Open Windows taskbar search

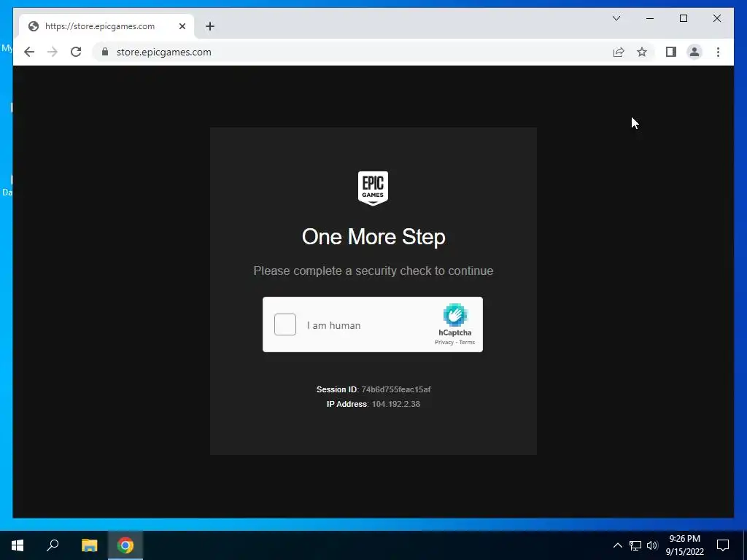[x=53, y=545]
